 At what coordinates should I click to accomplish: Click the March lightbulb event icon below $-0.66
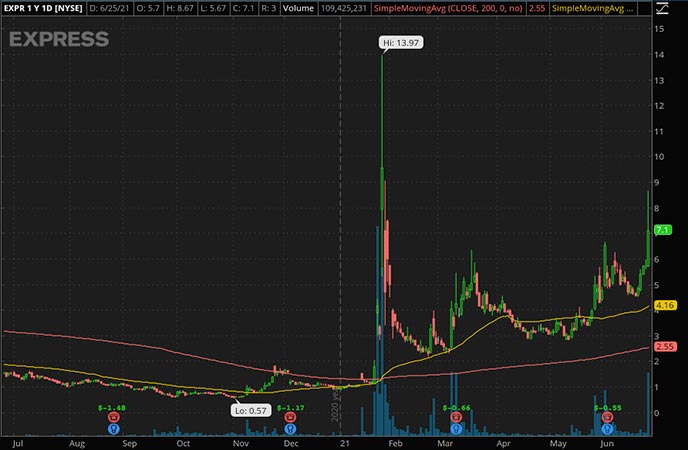456,429
